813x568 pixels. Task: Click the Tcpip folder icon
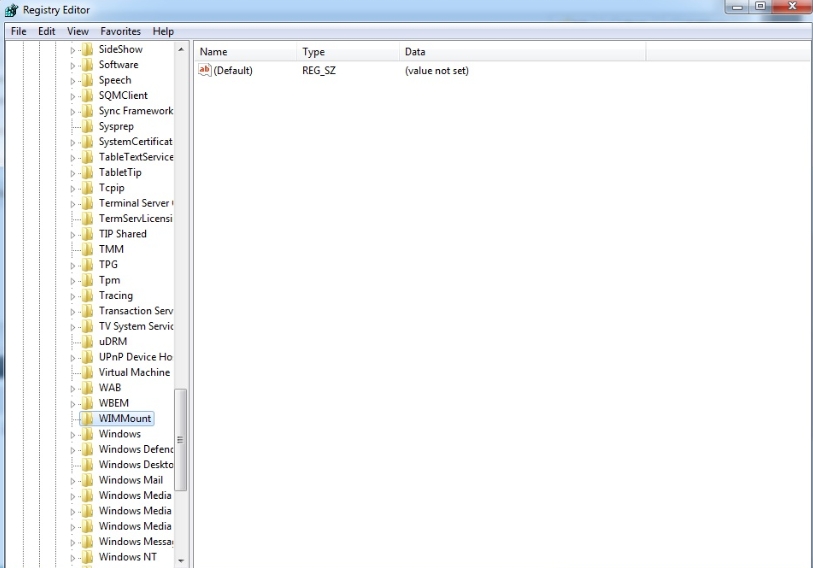pyautogui.click(x=88, y=188)
